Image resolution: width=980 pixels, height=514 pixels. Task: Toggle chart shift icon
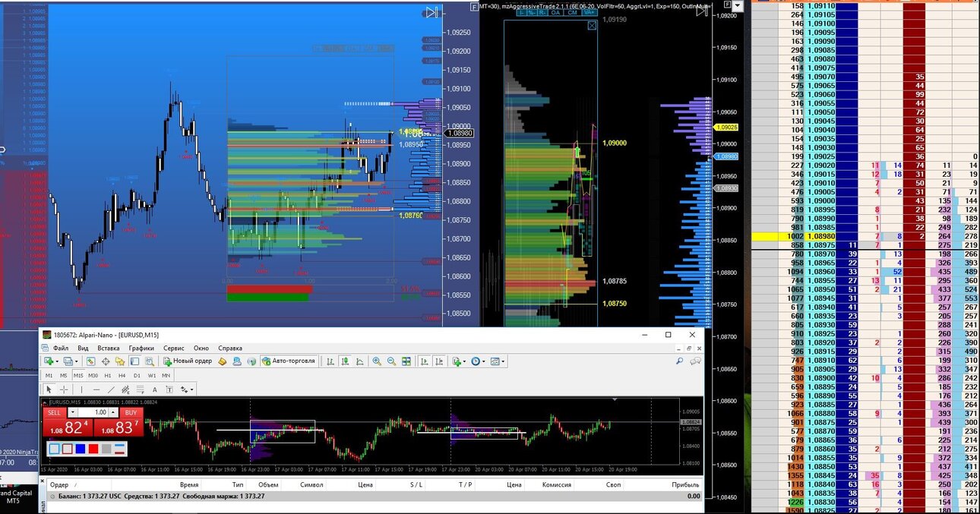[439, 361]
